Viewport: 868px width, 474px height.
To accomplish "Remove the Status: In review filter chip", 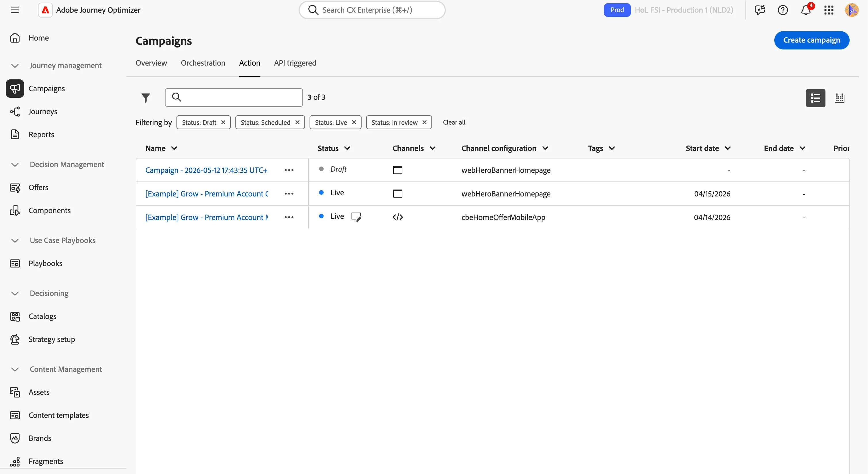I will pos(425,122).
